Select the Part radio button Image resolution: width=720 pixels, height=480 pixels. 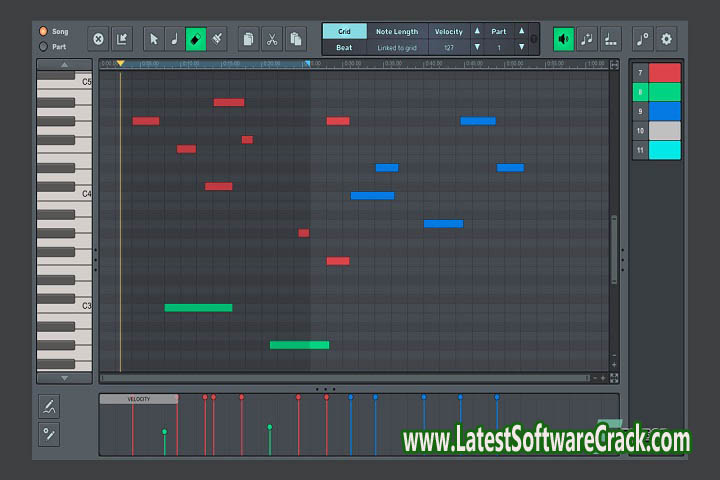click(x=43, y=46)
